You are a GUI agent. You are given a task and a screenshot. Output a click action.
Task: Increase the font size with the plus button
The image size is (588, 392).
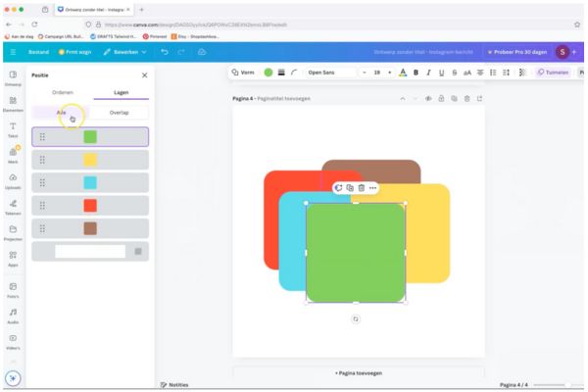(390, 73)
